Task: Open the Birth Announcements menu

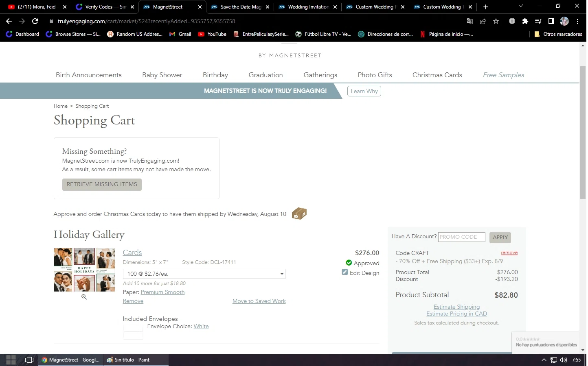Action: point(89,75)
